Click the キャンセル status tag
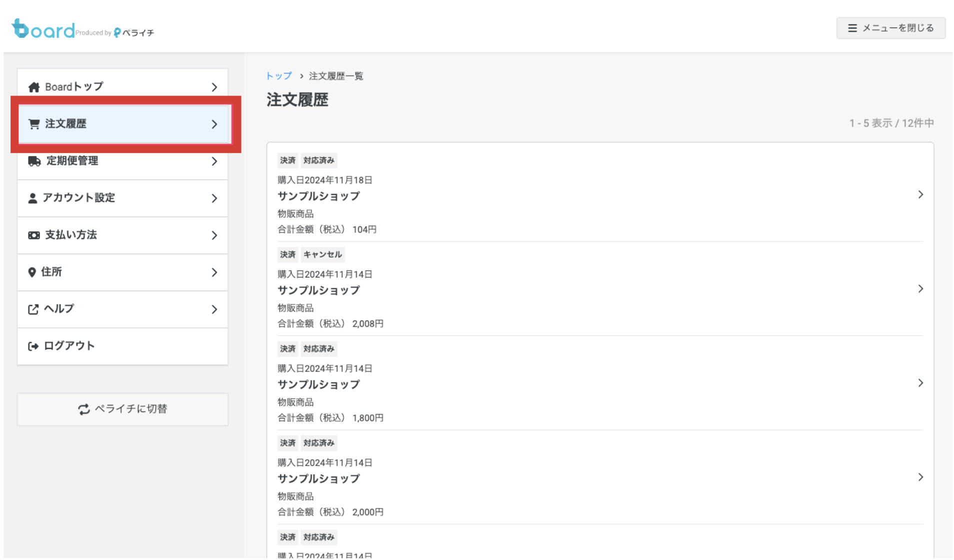This screenshot has width=954, height=560. pos(322,254)
